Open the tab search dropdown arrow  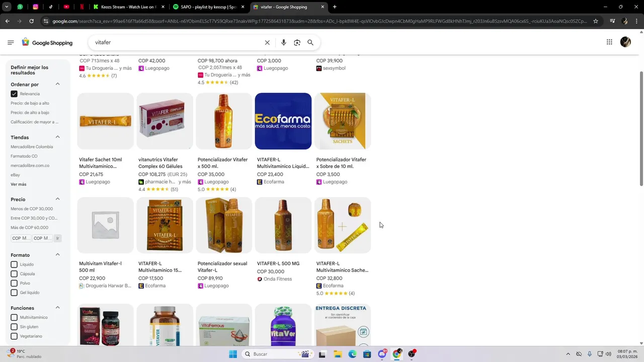click(x=6, y=7)
